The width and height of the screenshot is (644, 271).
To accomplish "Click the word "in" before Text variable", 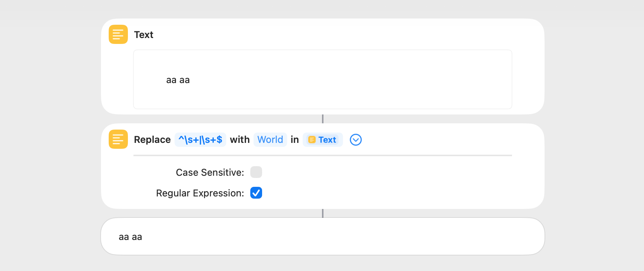I will click(x=295, y=140).
